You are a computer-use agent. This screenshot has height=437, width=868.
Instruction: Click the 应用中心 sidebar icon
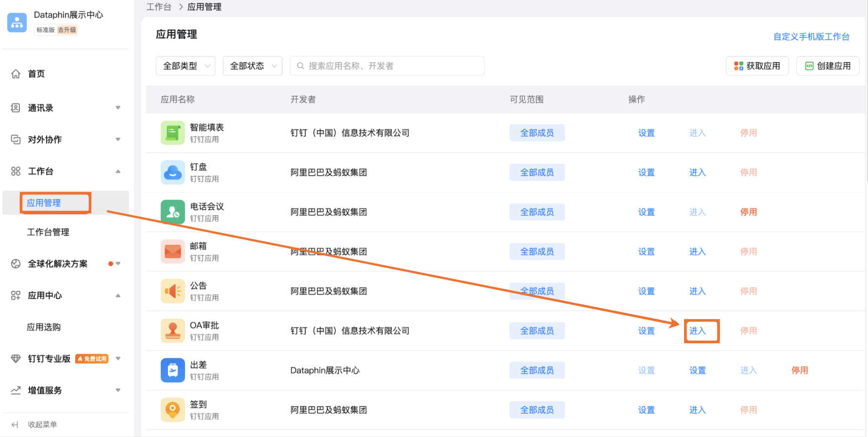point(16,295)
